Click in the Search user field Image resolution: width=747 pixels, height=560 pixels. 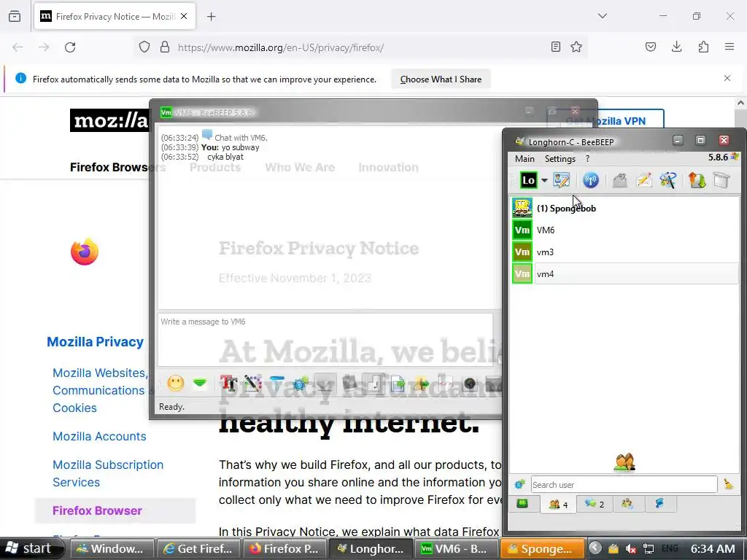pos(624,485)
